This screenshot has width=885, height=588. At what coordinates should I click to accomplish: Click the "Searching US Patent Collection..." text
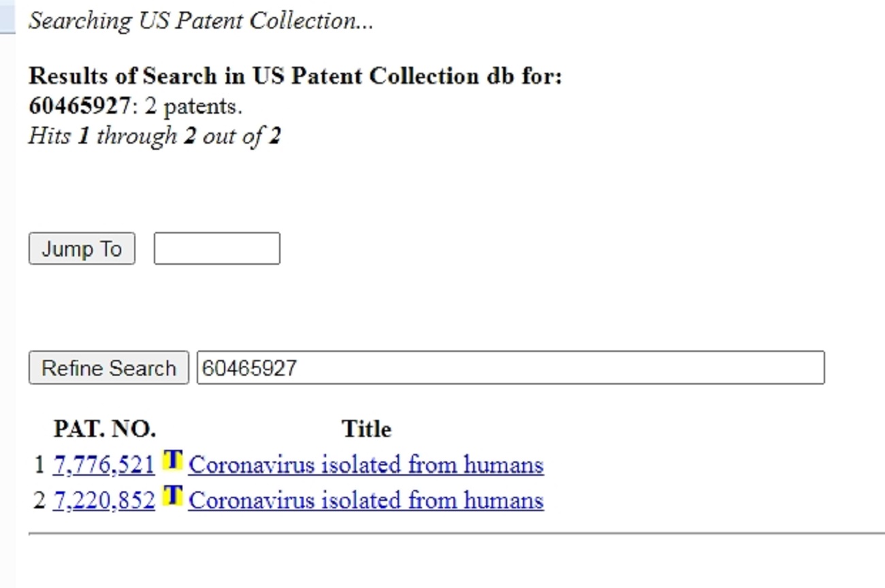tap(201, 21)
